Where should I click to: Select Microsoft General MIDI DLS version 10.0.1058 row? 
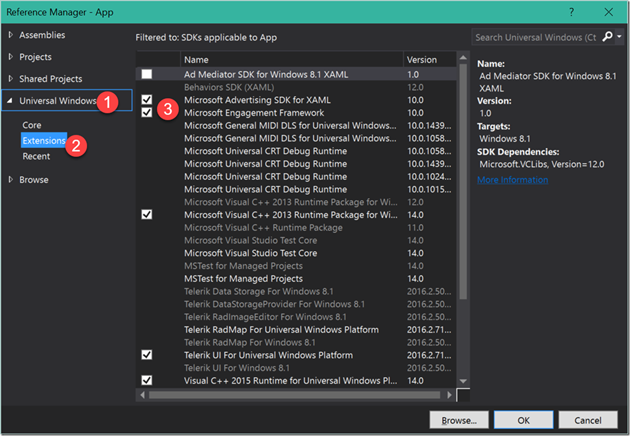[297, 138]
